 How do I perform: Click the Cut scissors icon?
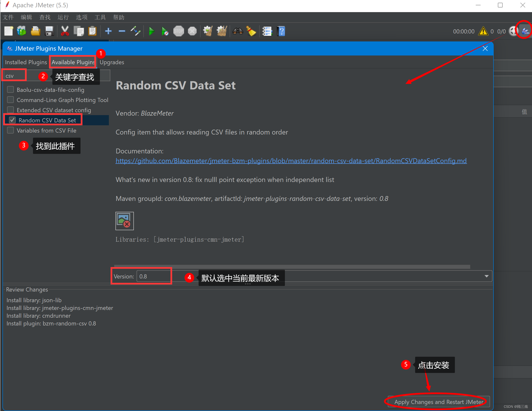(65, 31)
